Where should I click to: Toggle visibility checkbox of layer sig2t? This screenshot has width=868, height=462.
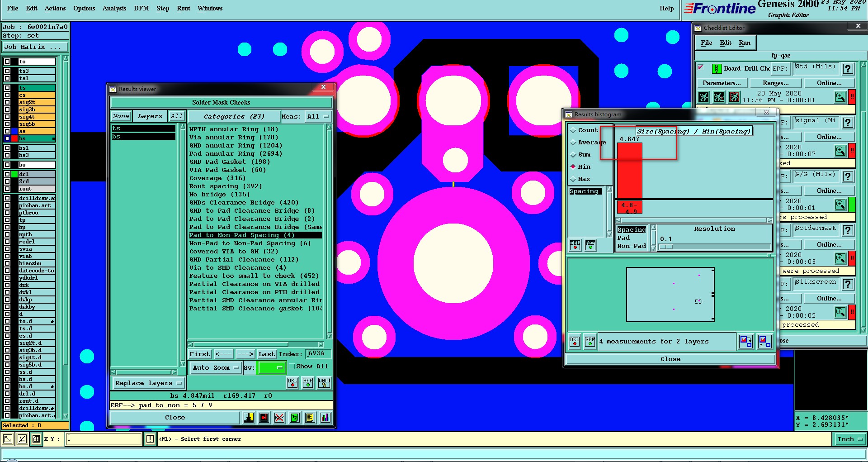(x=7, y=102)
